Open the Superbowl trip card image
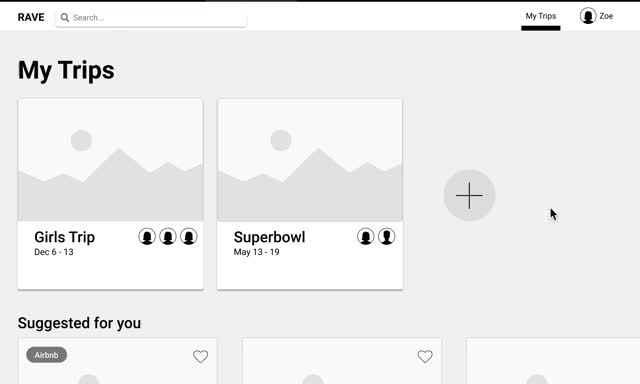 click(310, 160)
